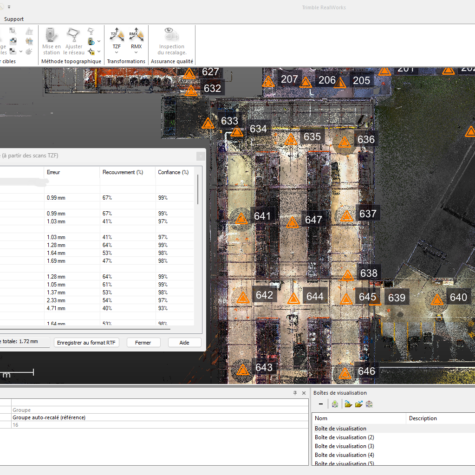Click the minus icon in Boîtes de visualisation
475x475 pixels.
click(321, 404)
